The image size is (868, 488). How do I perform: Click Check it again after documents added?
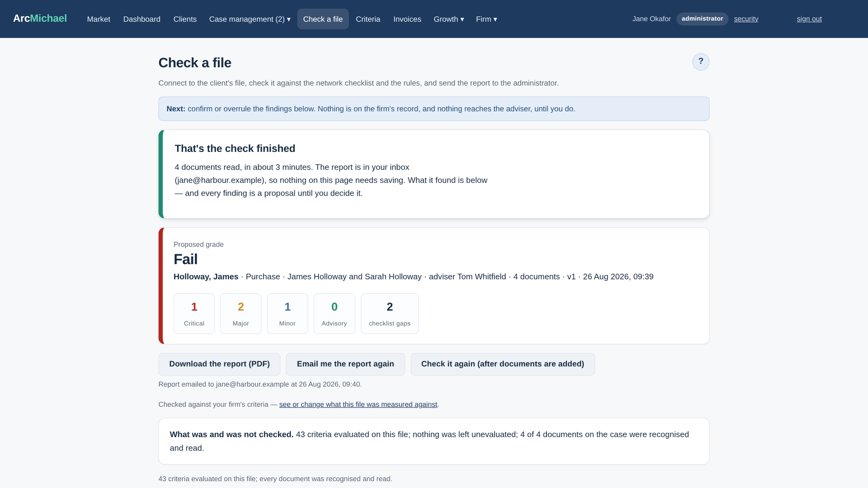click(502, 364)
